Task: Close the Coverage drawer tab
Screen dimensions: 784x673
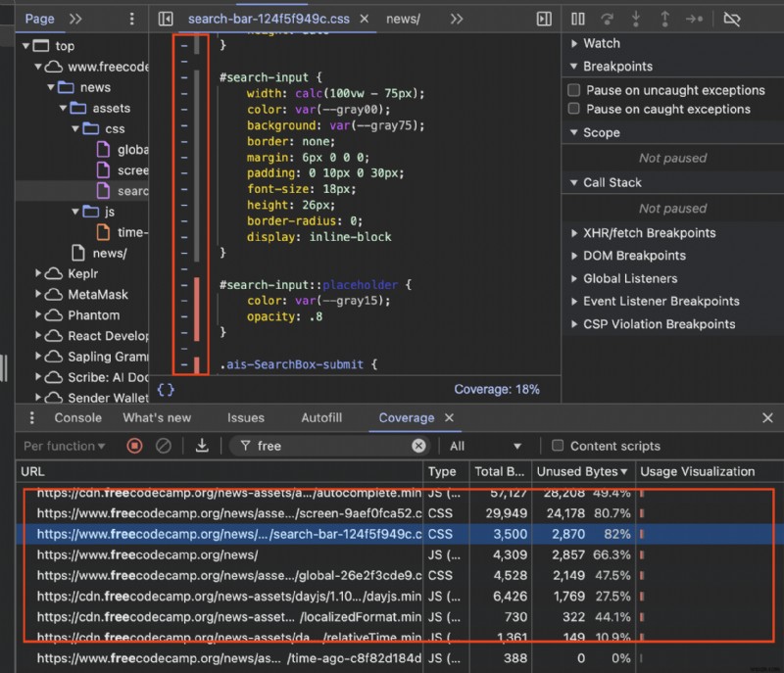Action: coord(449,417)
